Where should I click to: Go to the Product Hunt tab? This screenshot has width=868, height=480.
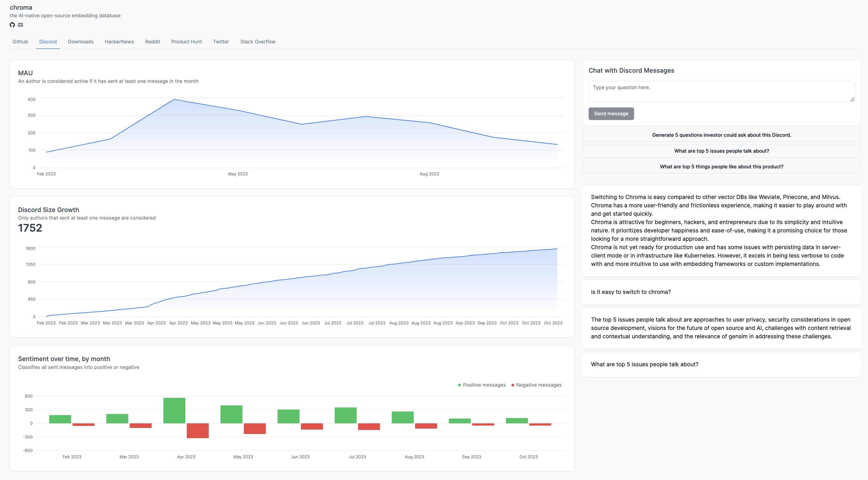[186, 42]
